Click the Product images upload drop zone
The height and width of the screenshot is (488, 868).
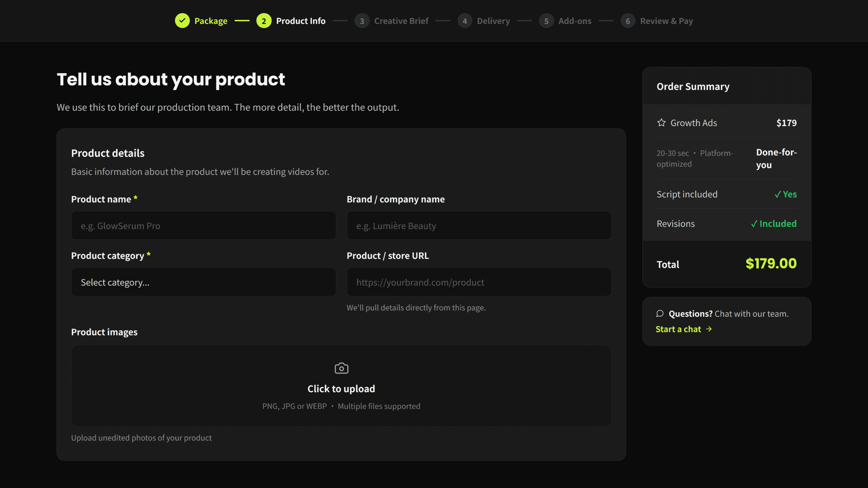pos(341,386)
